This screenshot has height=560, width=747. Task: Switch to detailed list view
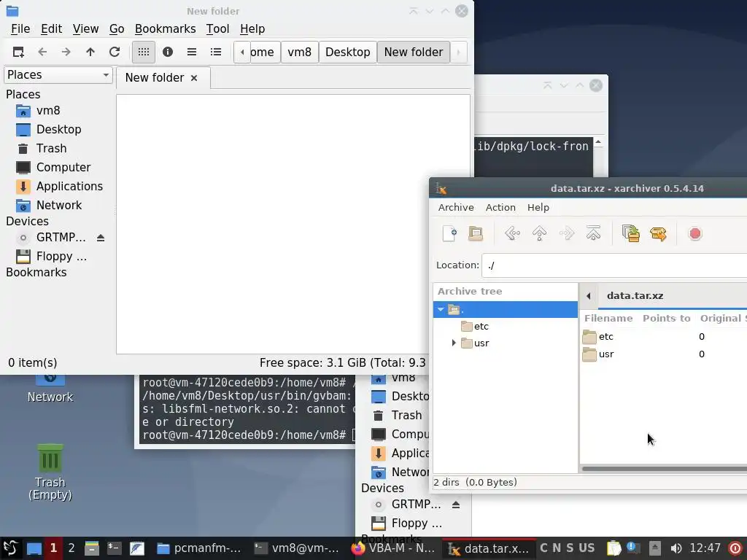[x=216, y=52]
